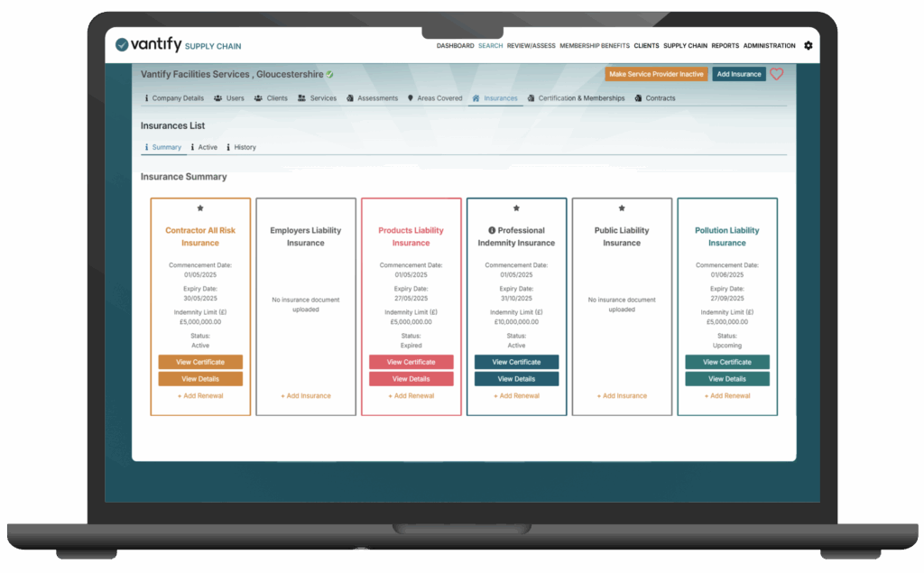Click the star on Contractor All Risk card
The image size is (924, 573).
(200, 208)
